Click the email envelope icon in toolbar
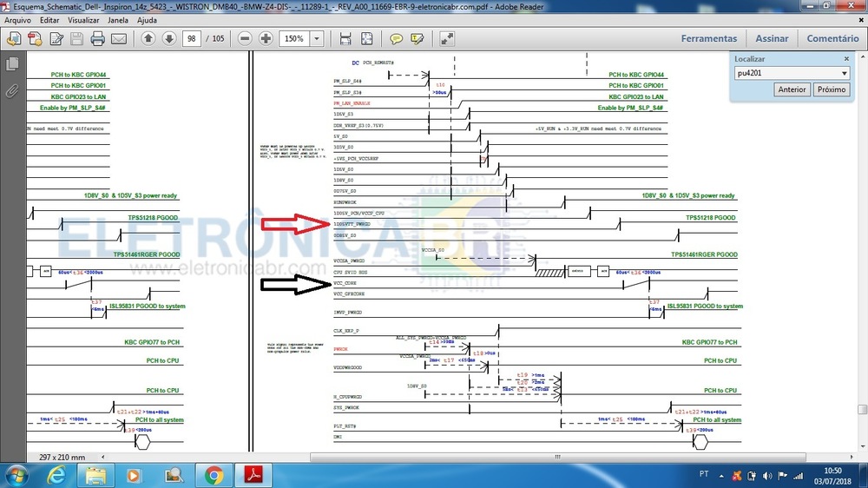The image size is (868, 488). click(x=118, y=39)
